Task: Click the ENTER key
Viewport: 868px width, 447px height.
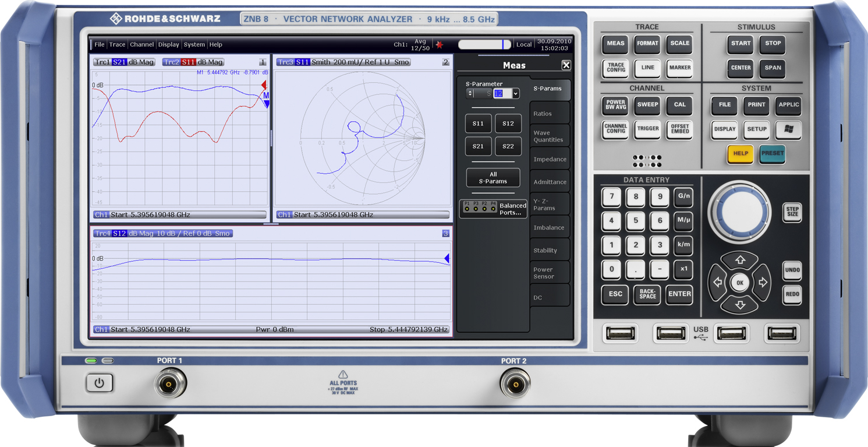Action: (x=679, y=295)
